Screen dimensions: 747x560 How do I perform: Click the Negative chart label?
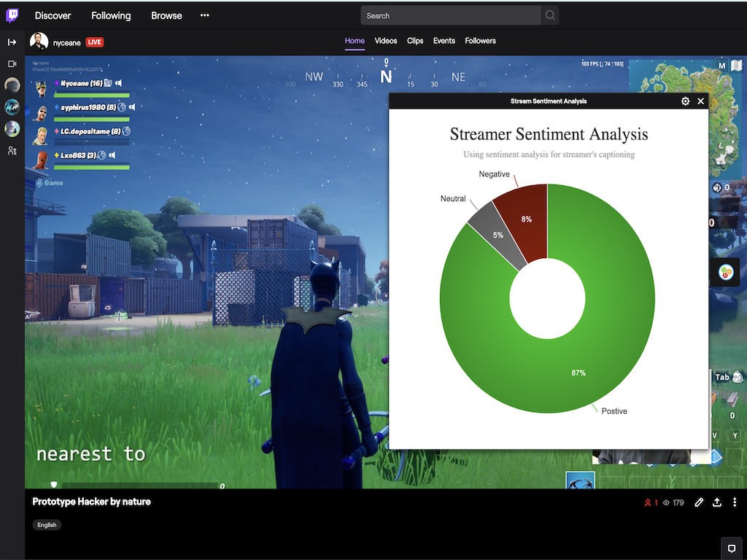(x=494, y=174)
